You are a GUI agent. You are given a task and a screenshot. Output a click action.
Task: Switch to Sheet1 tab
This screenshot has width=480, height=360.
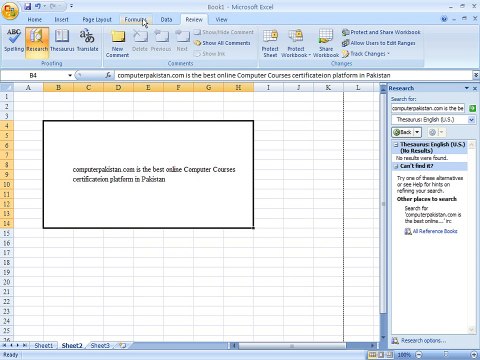(44, 345)
